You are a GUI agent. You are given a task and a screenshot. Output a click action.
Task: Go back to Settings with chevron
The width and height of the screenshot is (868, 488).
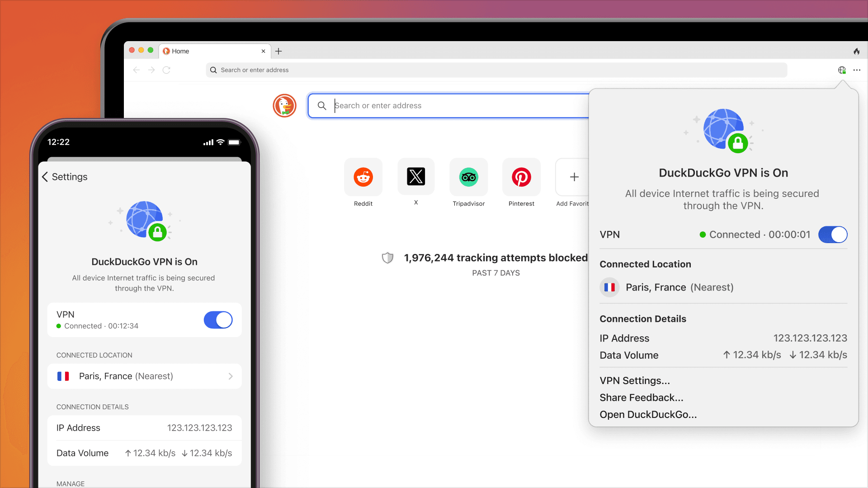[45, 177]
